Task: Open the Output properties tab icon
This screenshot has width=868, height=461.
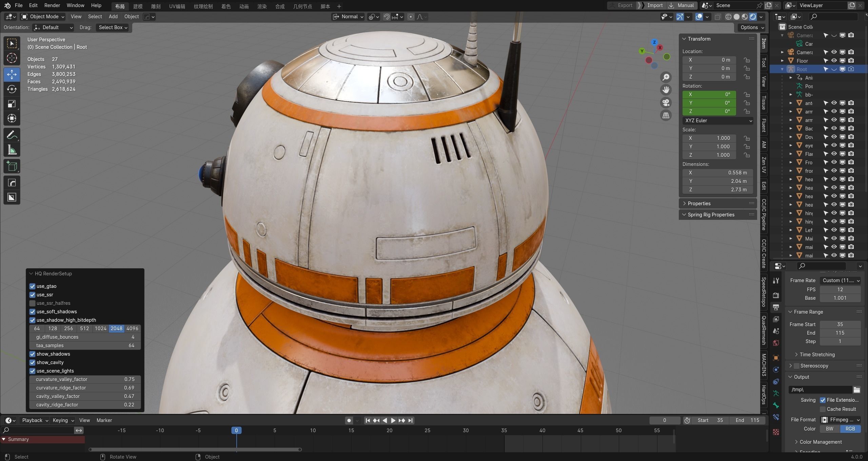Action: point(776,307)
